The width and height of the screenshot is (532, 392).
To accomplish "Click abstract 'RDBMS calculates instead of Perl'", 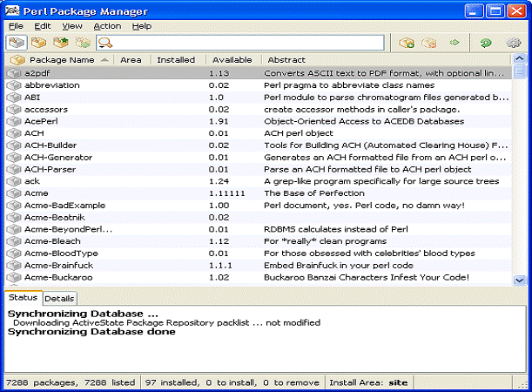I will (x=336, y=229).
